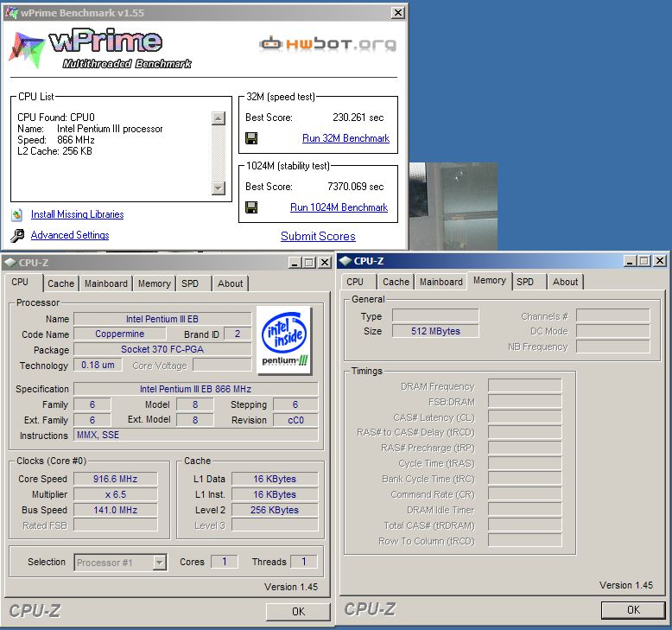Click the L2 Cache: 256 KB line in CPU List

click(55, 151)
